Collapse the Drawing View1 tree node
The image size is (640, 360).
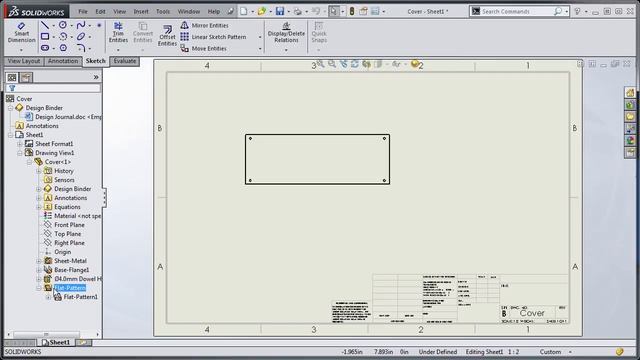(x=20, y=153)
